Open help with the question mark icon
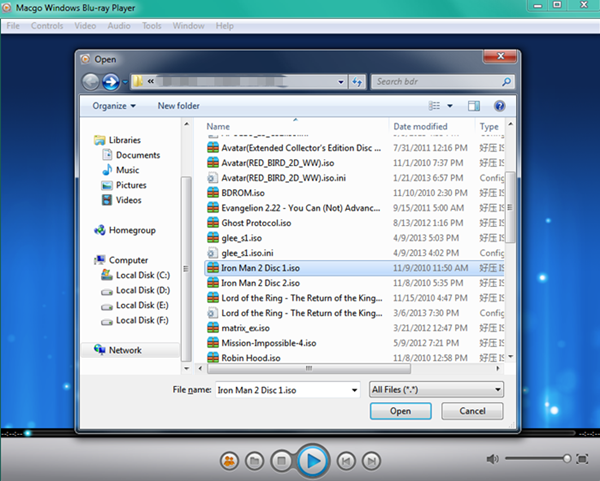The image size is (600, 481). tap(499, 106)
